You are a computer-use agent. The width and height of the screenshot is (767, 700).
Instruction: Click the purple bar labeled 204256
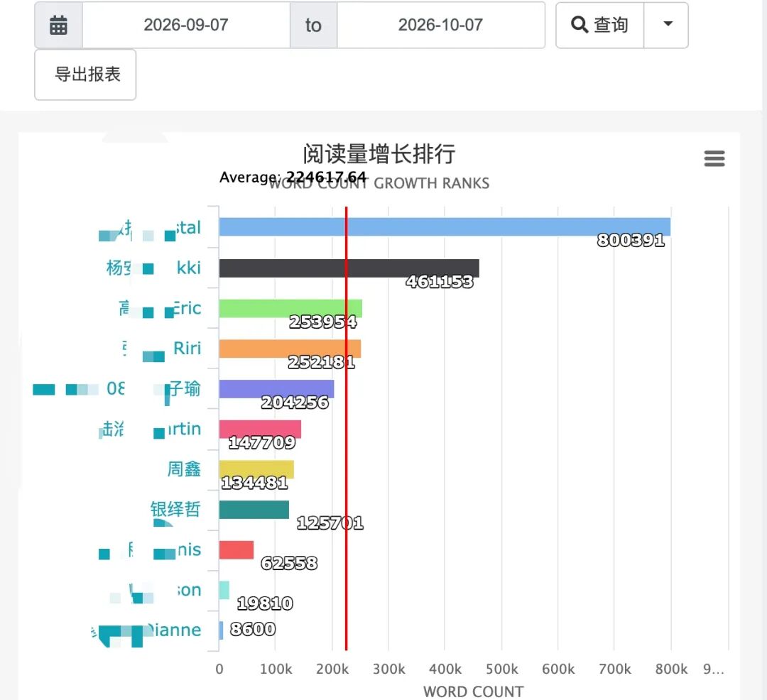276,389
